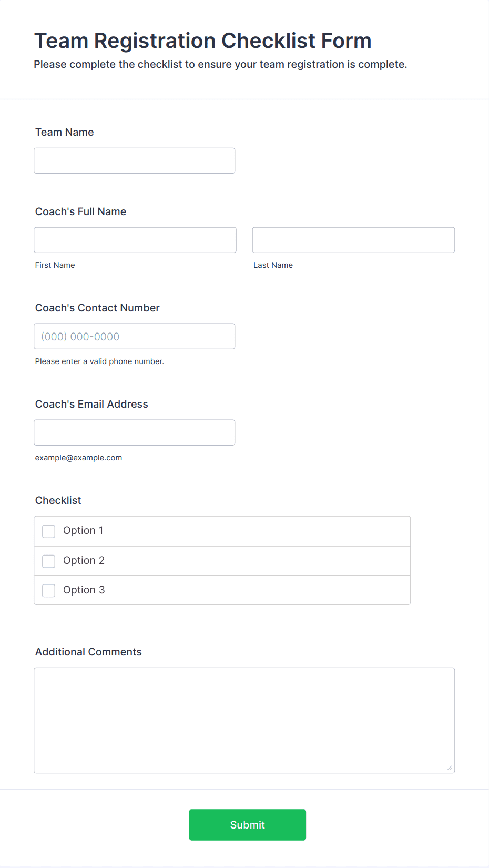Click the "Coach's Contact Number" label
Viewport: 489px width, 868px height.
97,308
